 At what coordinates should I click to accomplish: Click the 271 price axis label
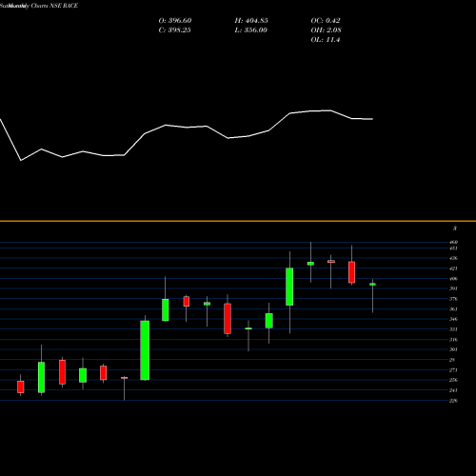453,370
